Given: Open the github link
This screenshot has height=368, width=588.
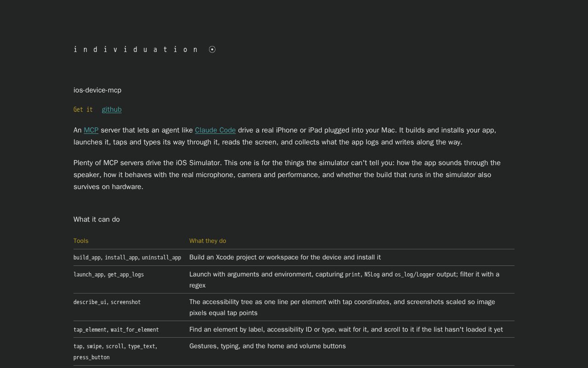Looking at the screenshot, I should click(x=112, y=109).
